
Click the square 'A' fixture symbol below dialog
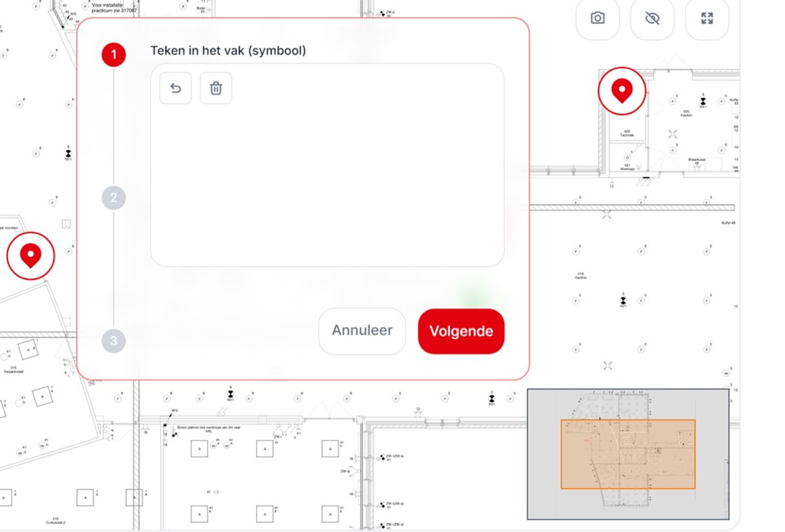point(199,449)
